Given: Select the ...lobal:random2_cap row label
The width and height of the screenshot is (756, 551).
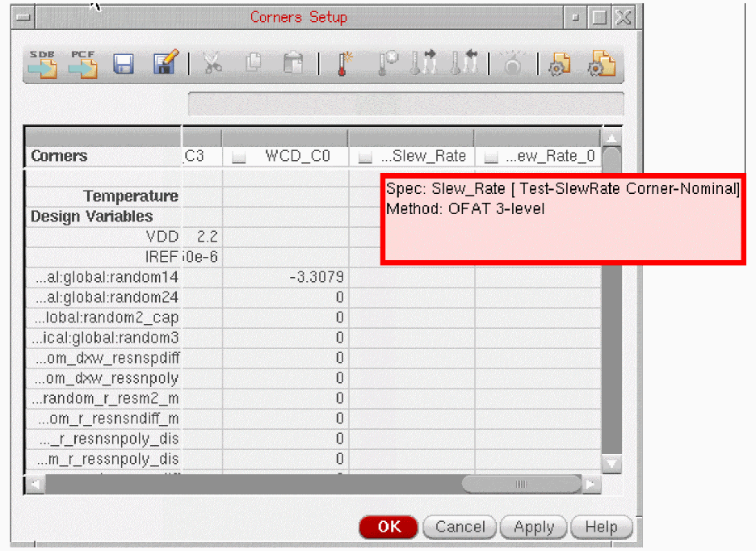Looking at the screenshot, I should tap(107, 318).
